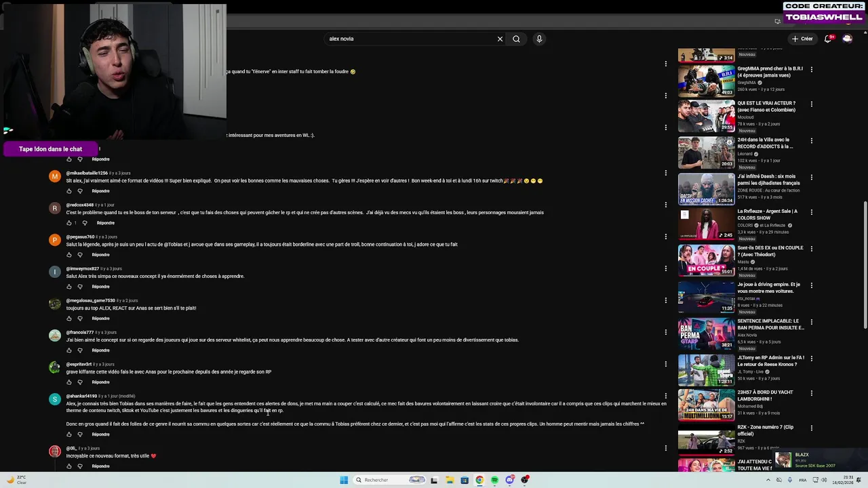Dislike the comment by @megalosau_game7530

80,319
